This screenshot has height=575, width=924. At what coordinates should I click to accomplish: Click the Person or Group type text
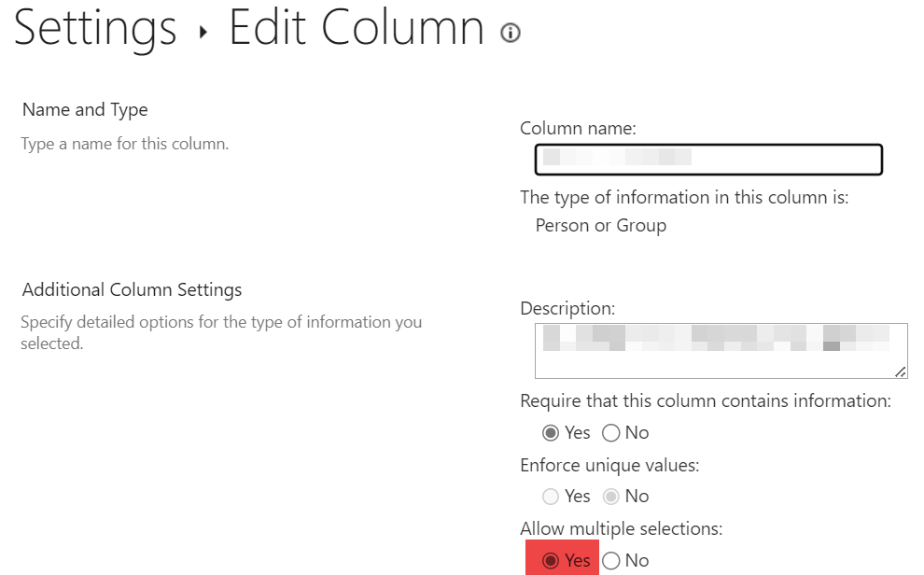coord(600,226)
